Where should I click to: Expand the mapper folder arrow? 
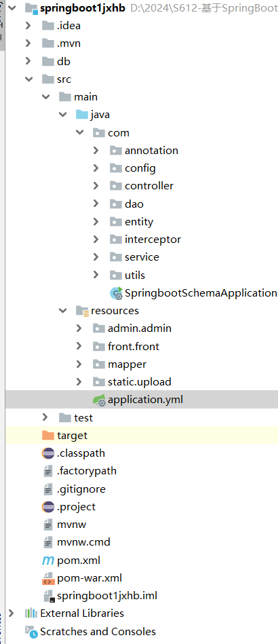pos(79,364)
